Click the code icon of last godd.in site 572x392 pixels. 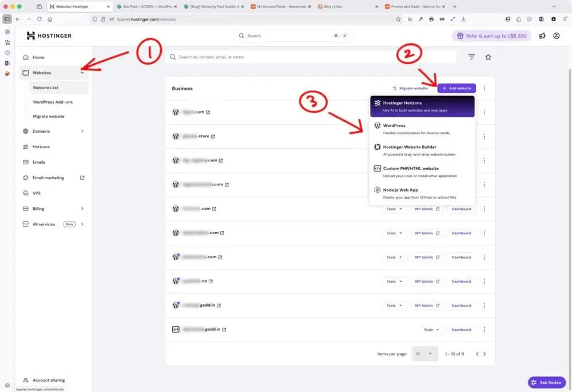176,329
